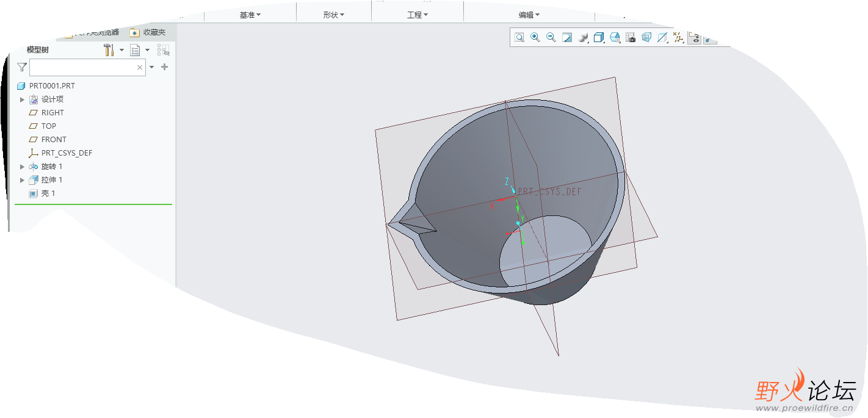Expand the 旋转 1 feature node
Screen dimensions: 868x418
point(23,167)
